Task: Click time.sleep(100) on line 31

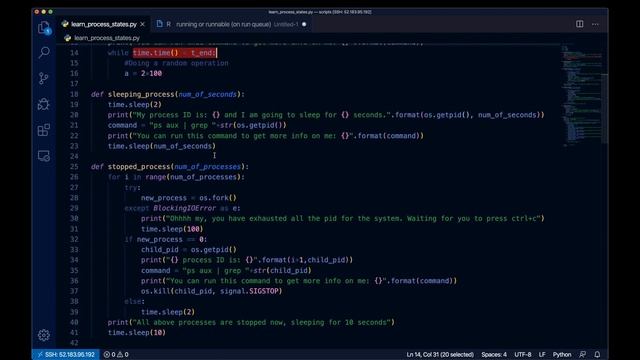Action: point(172,229)
